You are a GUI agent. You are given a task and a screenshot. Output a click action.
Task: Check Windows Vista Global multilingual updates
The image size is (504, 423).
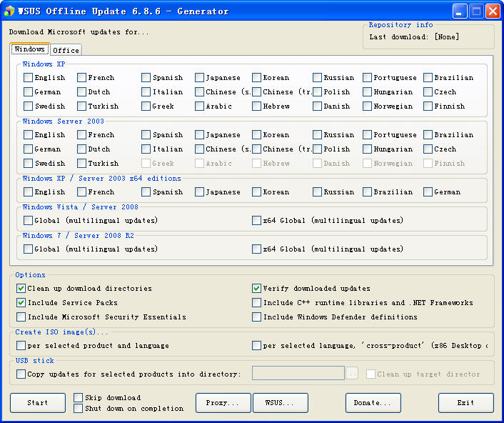(28, 220)
